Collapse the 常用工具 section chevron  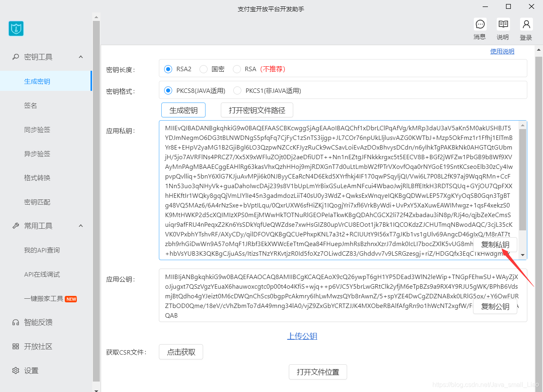click(81, 226)
